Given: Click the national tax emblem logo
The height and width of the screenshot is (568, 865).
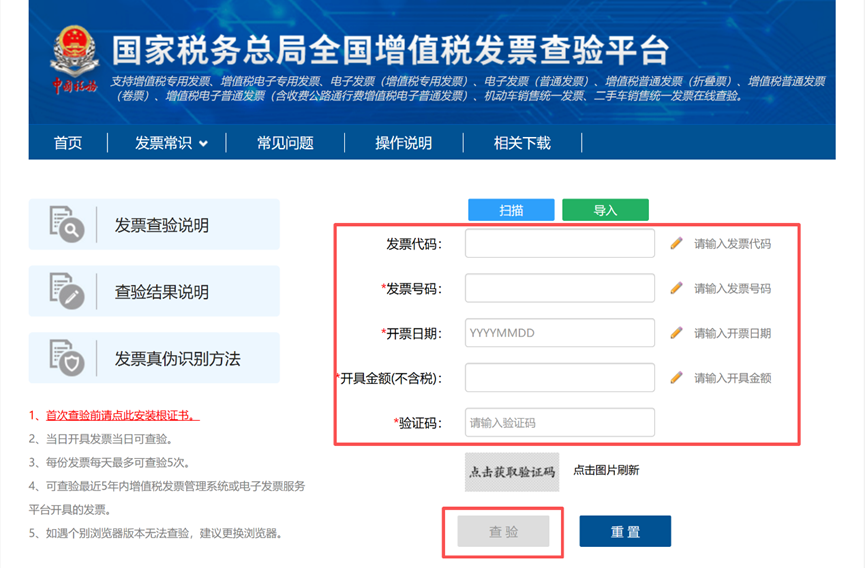Looking at the screenshot, I should click(74, 60).
